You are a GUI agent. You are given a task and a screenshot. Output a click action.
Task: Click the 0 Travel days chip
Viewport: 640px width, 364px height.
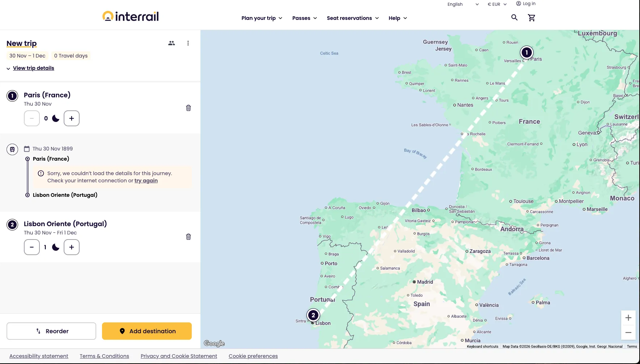(x=71, y=56)
